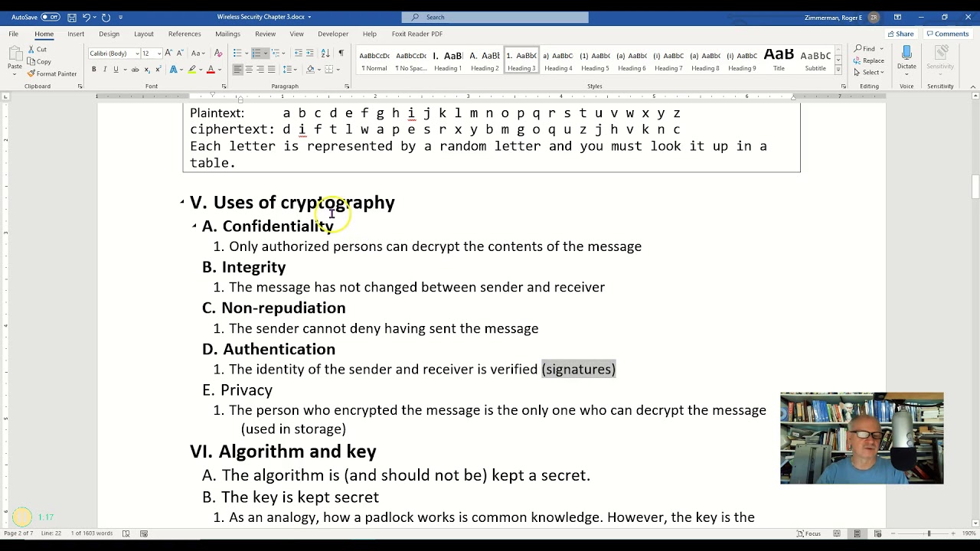Click the Cut scissors icon
The image size is (980, 551).
31,50
